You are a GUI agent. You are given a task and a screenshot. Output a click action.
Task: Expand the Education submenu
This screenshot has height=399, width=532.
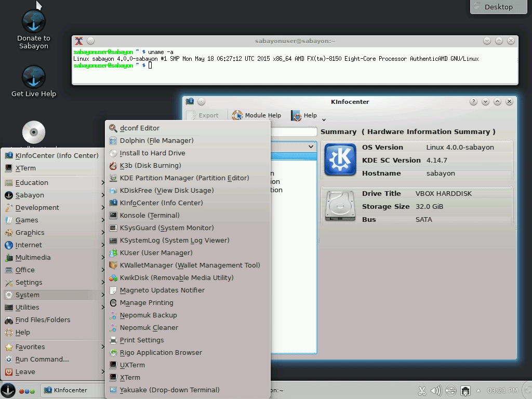(54, 182)
